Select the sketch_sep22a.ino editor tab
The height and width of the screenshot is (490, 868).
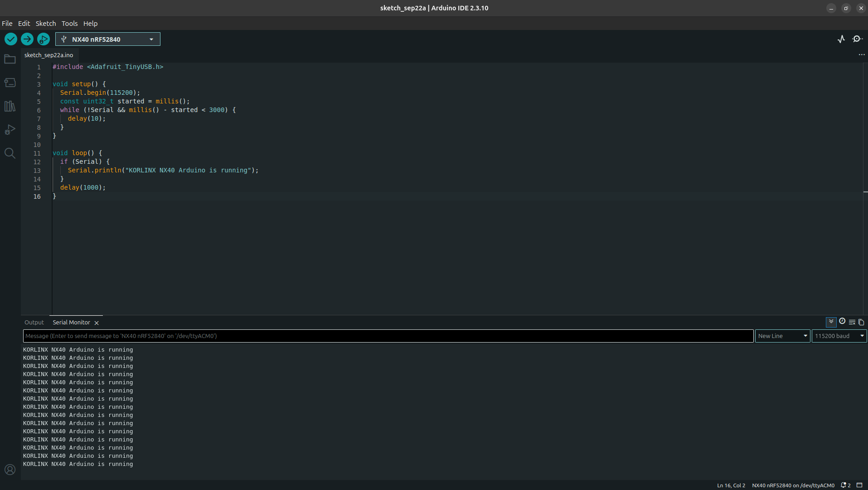tap(49, 55)
